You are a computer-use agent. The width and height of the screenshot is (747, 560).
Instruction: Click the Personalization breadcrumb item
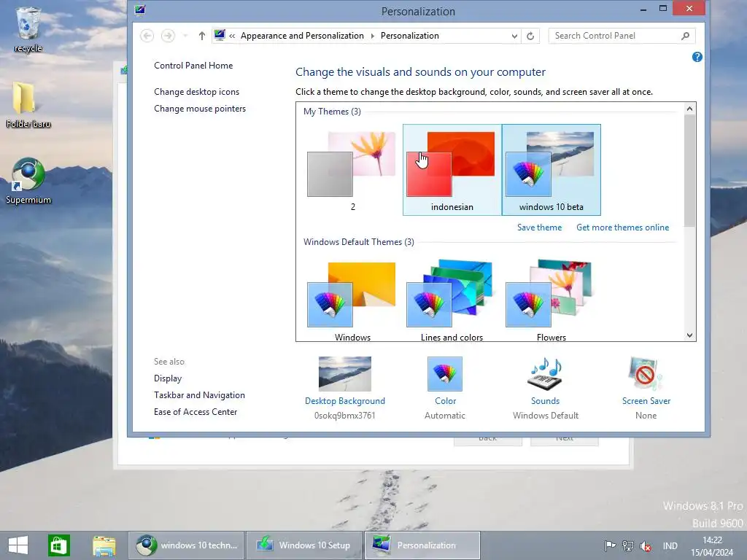click(x=410, y=36)
